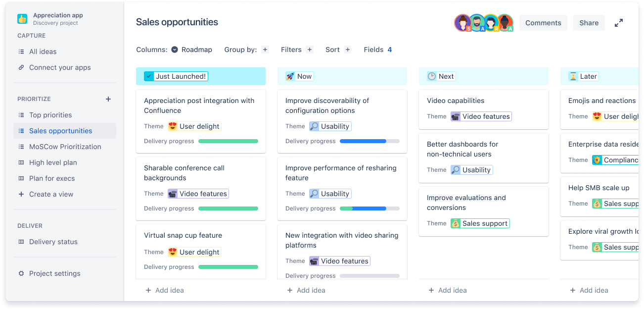The width and height of the screenshot is (644, 310).
Task: Click the list icon beside All ideas
Action: click(x=20, y=52)
